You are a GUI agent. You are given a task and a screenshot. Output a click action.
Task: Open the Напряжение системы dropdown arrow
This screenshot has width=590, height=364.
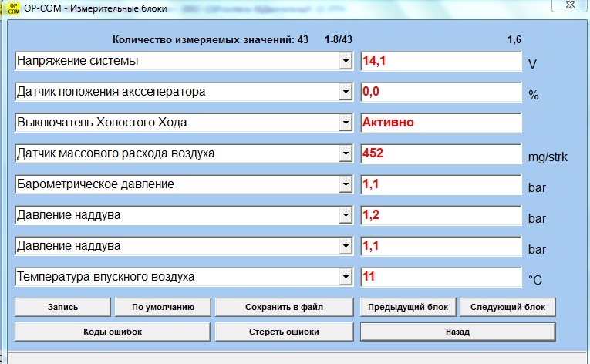[346, 61]
